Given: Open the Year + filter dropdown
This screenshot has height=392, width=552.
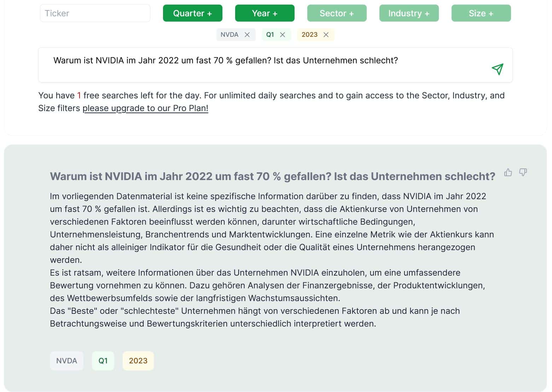Looking at the screenshot, I should click(x=265, y=13).
